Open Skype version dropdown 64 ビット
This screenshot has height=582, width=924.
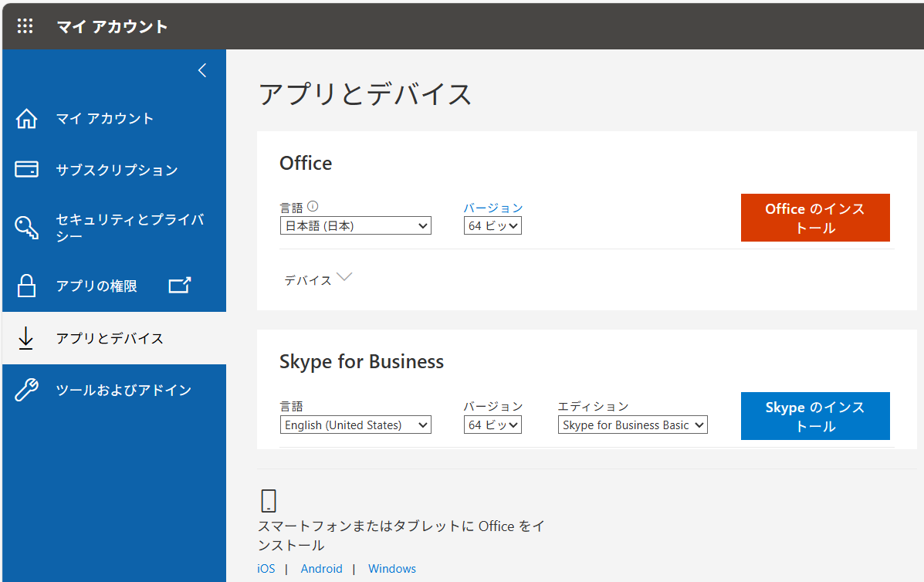492,425
